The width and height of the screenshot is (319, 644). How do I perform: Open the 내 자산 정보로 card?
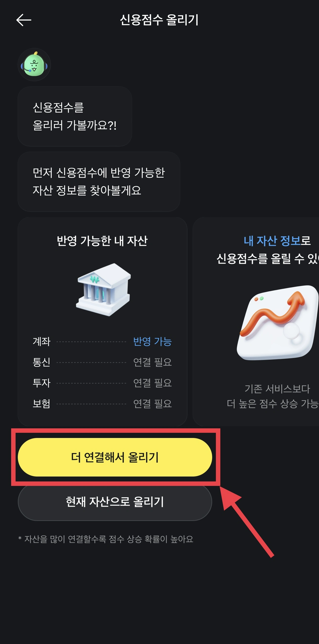tap(256, 321)
